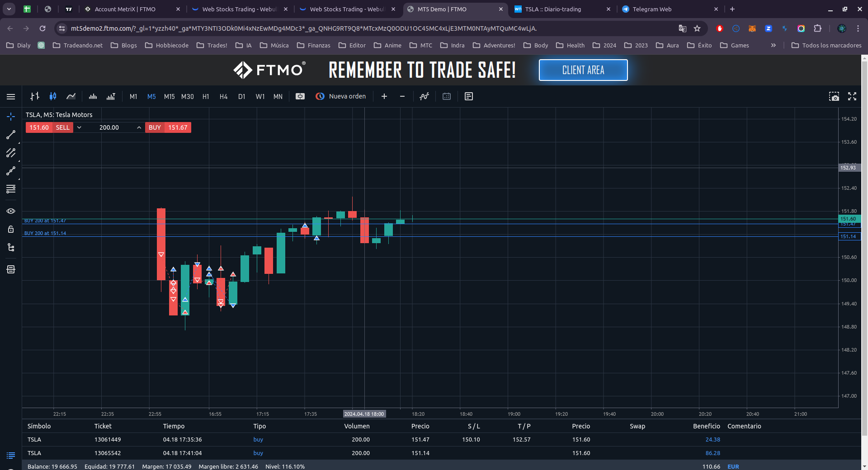Switch to the Telegram Web tab

651,9
